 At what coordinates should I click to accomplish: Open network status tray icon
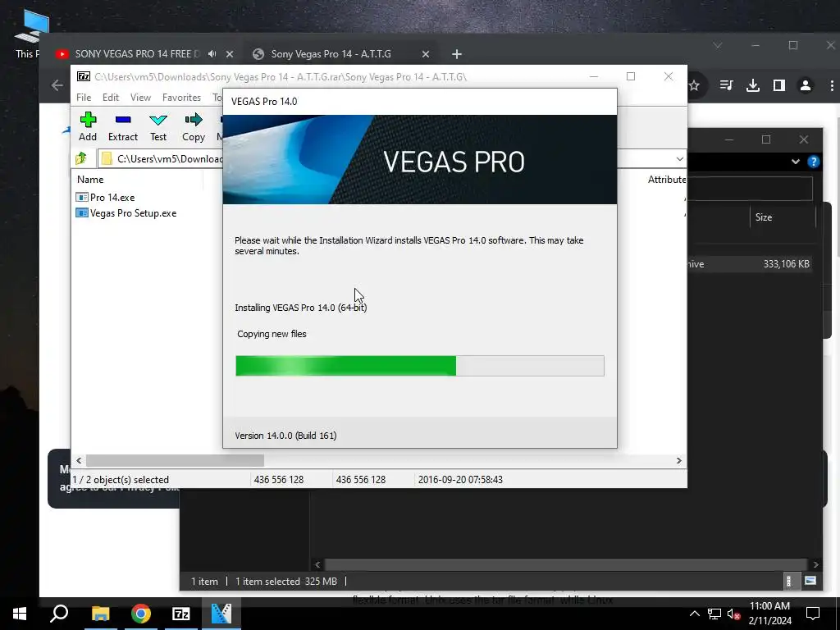[x=714, y=614]
